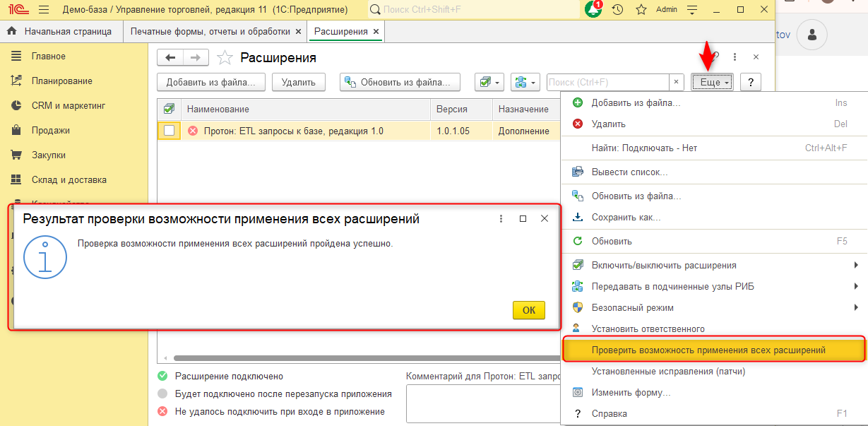Click the Обновить из файла toolbar button
The width and height of the screenshot is (868, 426).
click(x=400, y=82)
